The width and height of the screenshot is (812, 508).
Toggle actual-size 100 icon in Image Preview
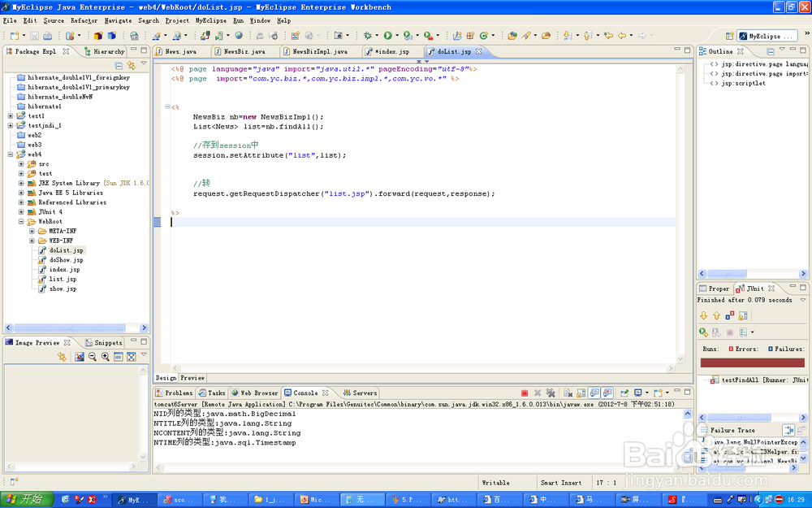click(118, 357)
